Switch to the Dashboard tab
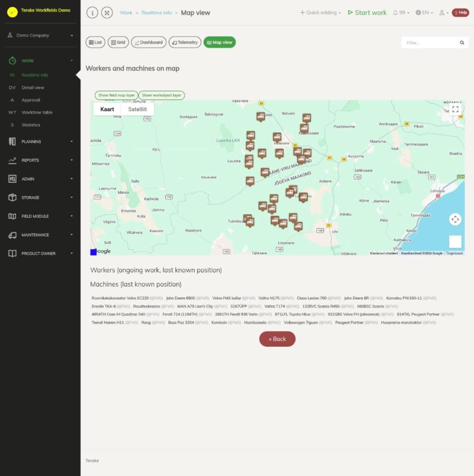This screenshot has height=476, width=474. coord(148,42)
